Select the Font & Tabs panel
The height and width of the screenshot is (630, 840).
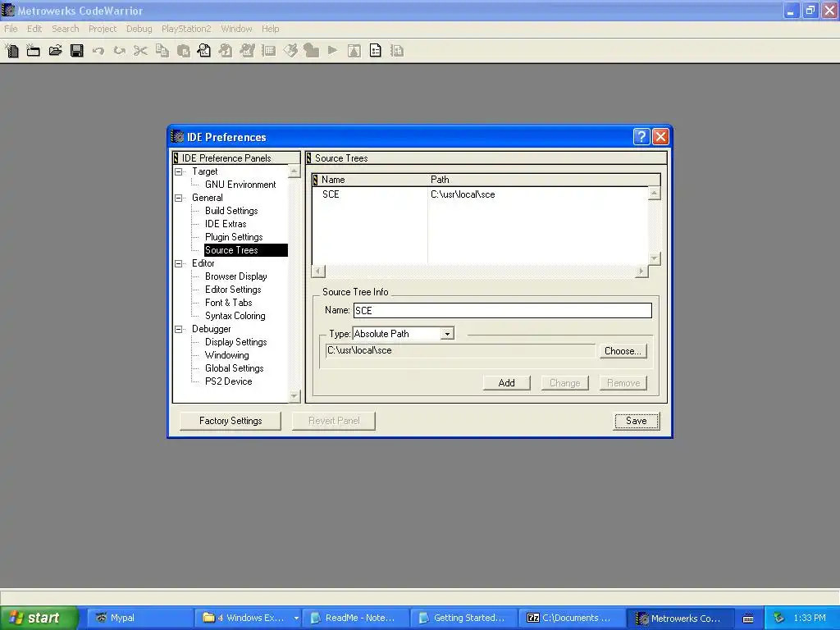pyautogui.click(x=228, y=303)
